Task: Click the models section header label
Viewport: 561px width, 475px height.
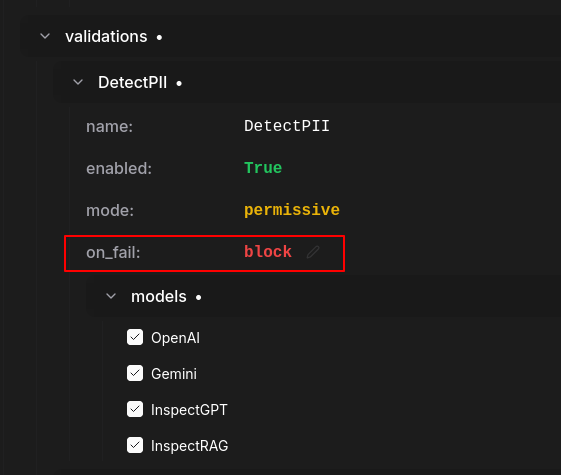Action: coord(159,297)
